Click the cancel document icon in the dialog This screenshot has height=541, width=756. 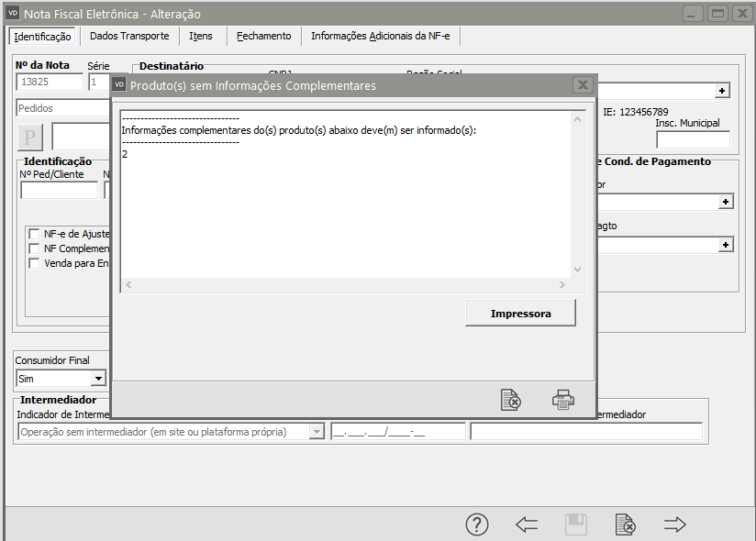tap(511, 400)
